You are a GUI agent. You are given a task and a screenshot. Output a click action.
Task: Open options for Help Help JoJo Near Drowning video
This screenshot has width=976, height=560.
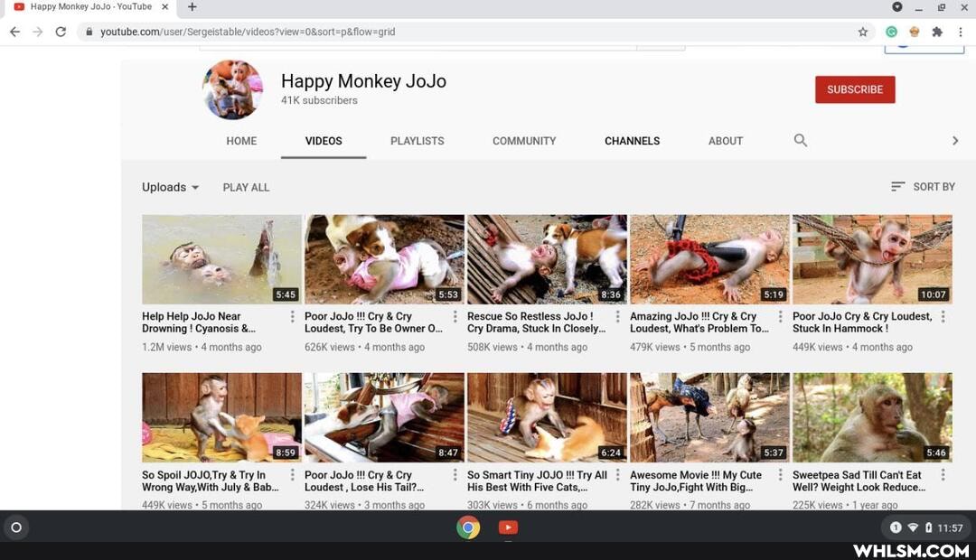292,317
